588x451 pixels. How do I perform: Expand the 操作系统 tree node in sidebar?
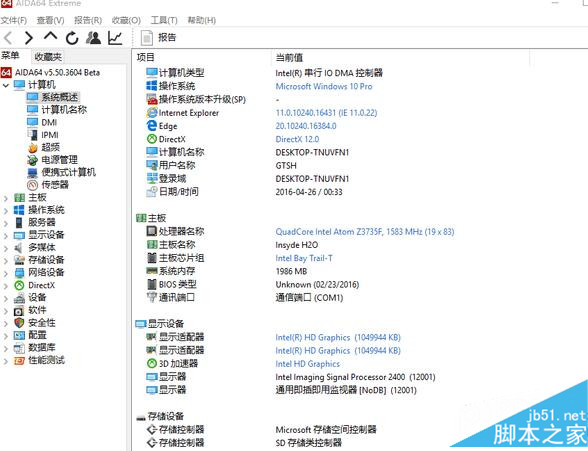click(x=6, y=211)
